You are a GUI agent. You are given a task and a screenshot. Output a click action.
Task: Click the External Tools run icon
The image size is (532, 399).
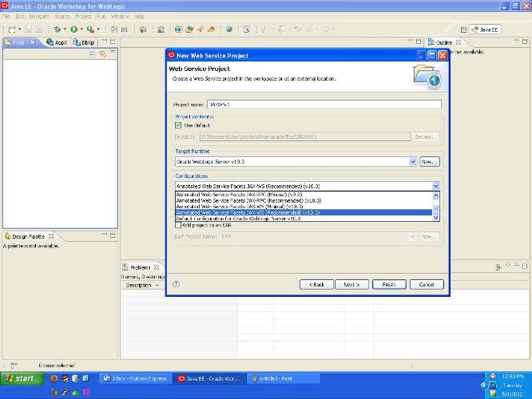90,30
